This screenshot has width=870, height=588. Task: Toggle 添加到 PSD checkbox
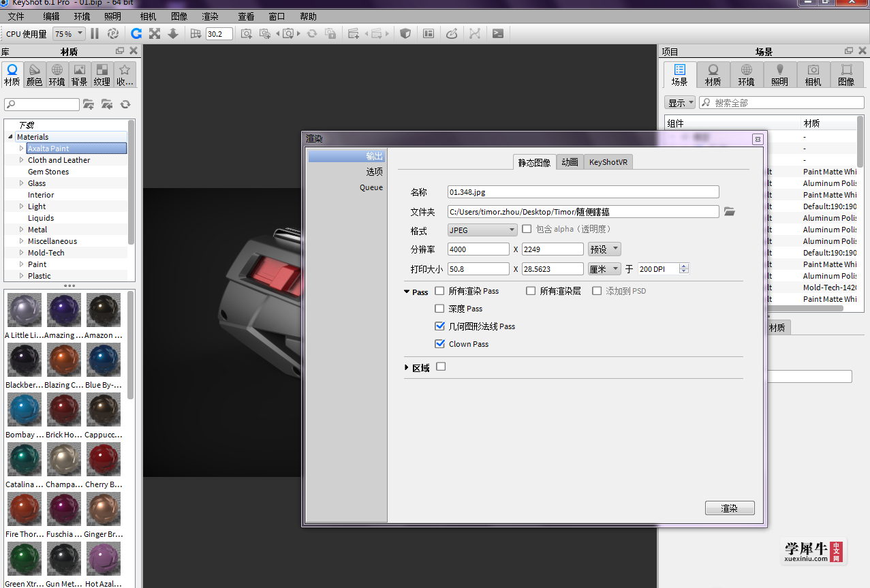(x=597, y=291)
